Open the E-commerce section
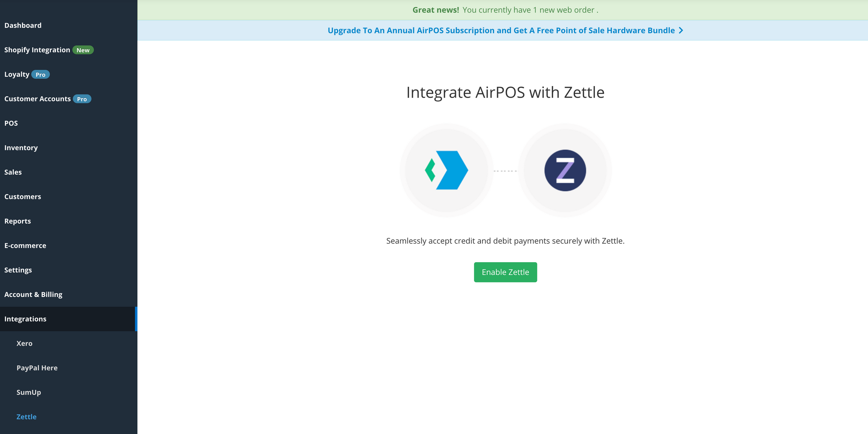This screenshot has height=434, width=868. click(x=25, y=245)
